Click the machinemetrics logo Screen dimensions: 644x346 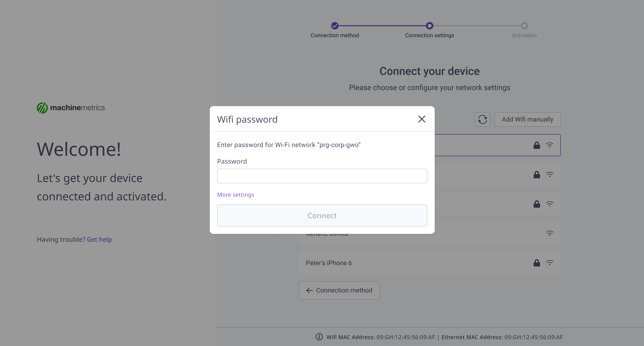tap(71, 108)
